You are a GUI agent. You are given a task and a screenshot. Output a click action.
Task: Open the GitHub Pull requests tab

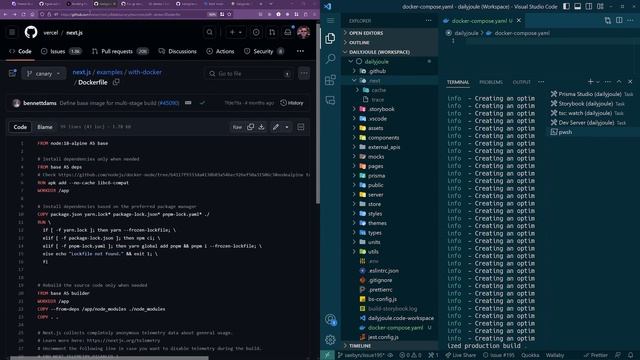(120, 51)
